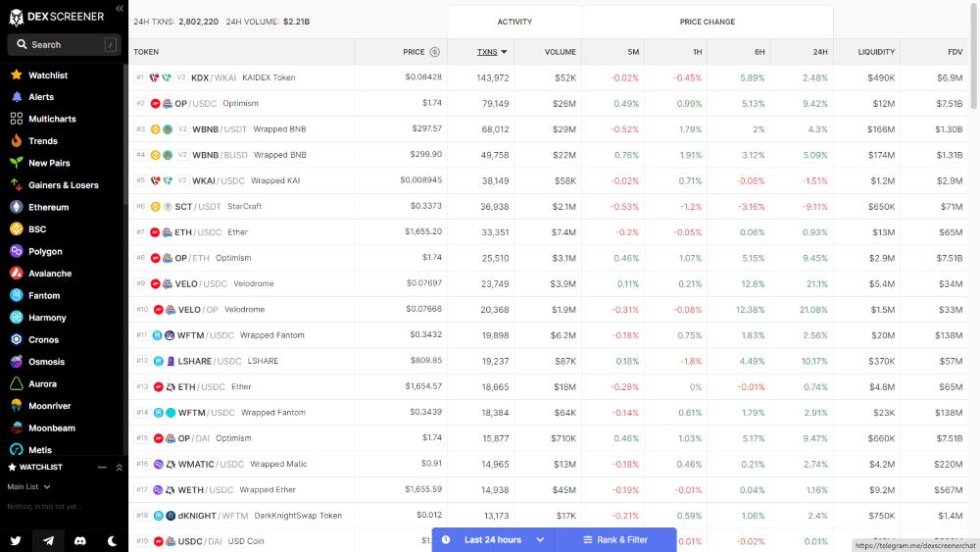
Task: Click the DEX Screener owl logo
Action: pos(17,17)
